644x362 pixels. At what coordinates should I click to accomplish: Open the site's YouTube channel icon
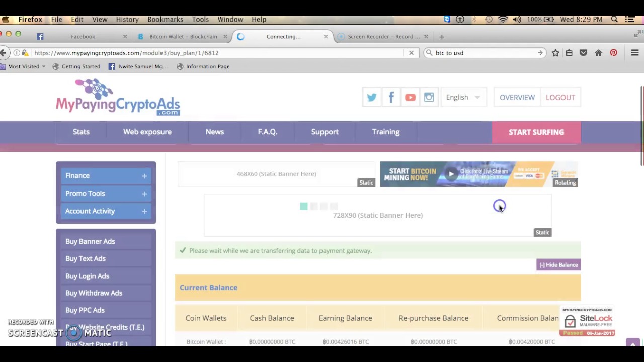(410, 98)
